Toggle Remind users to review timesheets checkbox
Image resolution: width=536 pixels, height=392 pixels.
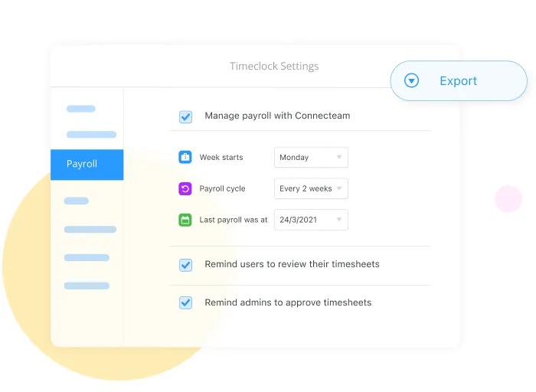point(185,265)
